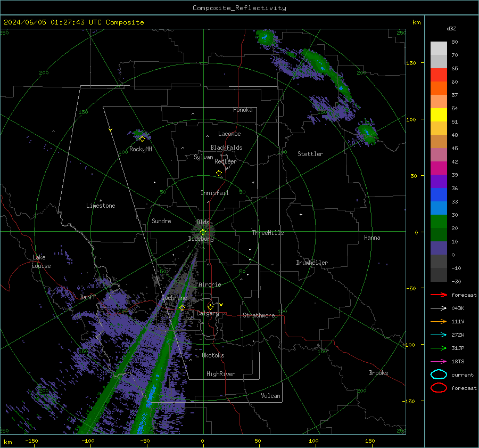Click the 80 dBZ light gray swatch
This screenshot has width=479, height=448.
point(439,48)
